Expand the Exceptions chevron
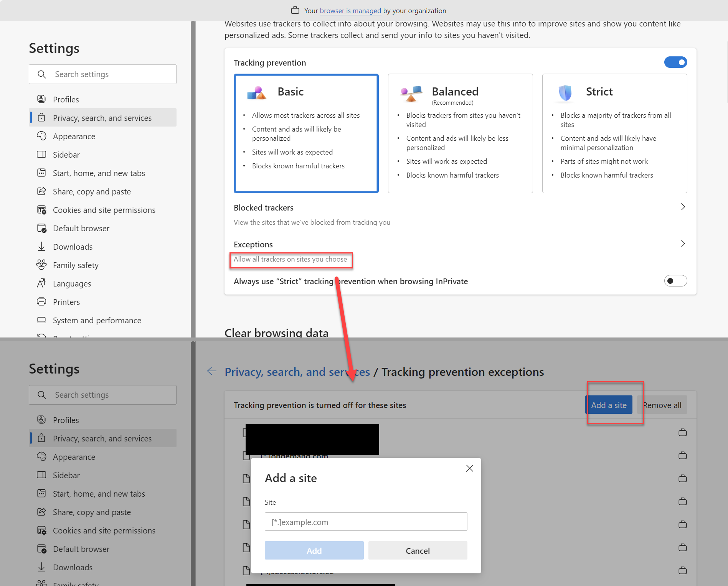Screen dimensions: 728x586 (683, 244)
